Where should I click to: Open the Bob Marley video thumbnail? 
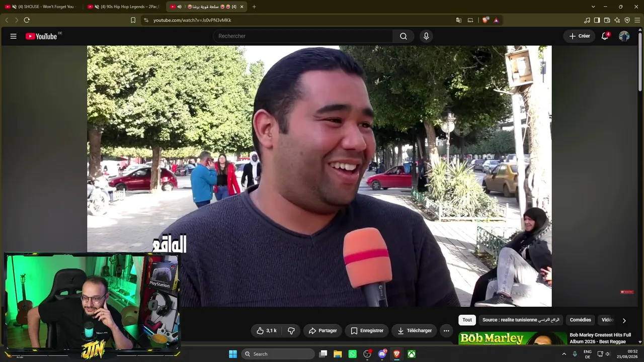512,338
